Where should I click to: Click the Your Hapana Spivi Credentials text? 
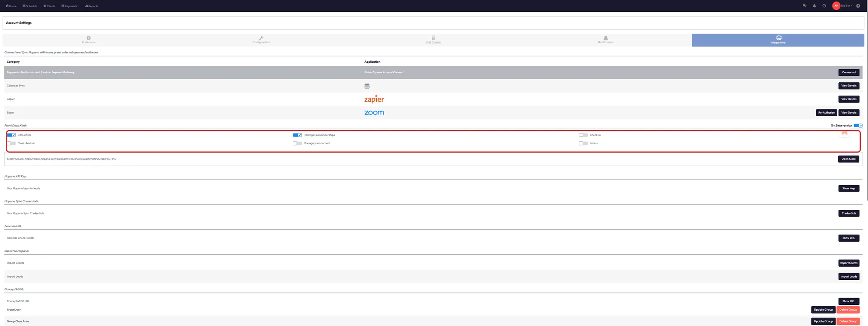click(25, 213)
